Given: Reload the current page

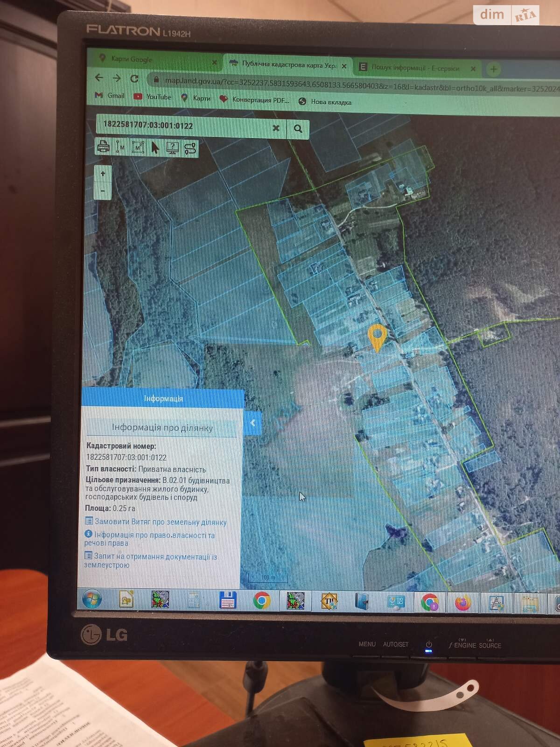Looking at the screenshot, I should click(134, 78).
